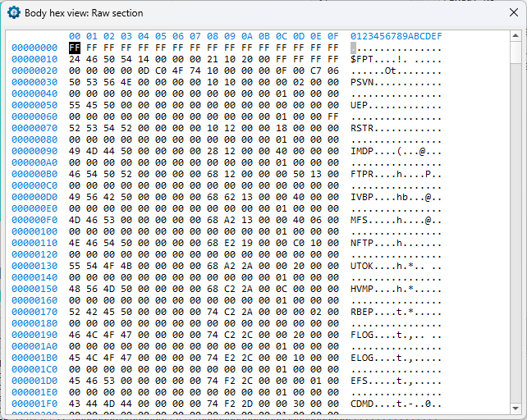Click the HVMP ASCII text
The width and height of the screenshot is (527, 420).
(x=362, y=289)
